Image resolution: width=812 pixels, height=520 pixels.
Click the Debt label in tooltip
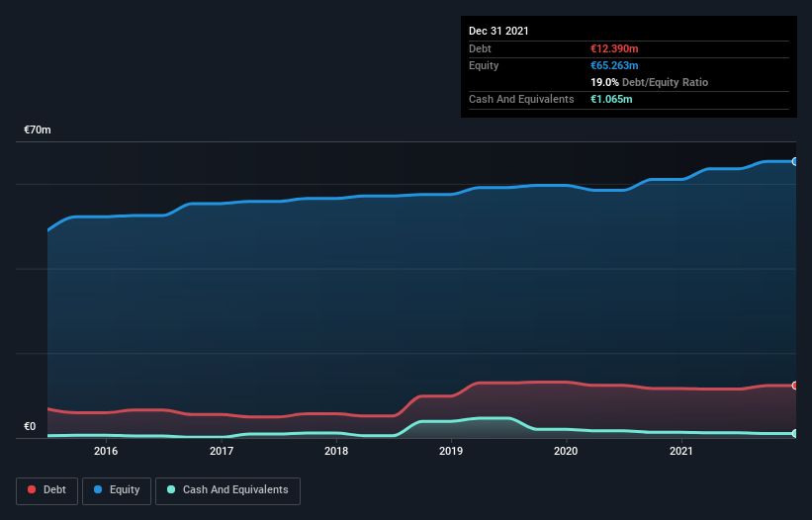480,48
